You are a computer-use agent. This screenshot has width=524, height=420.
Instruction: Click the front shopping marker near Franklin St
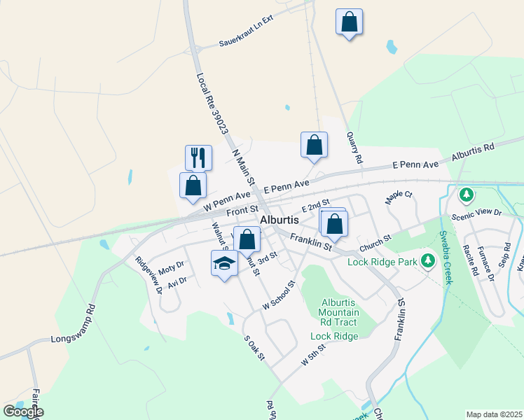tap(335, 226)
